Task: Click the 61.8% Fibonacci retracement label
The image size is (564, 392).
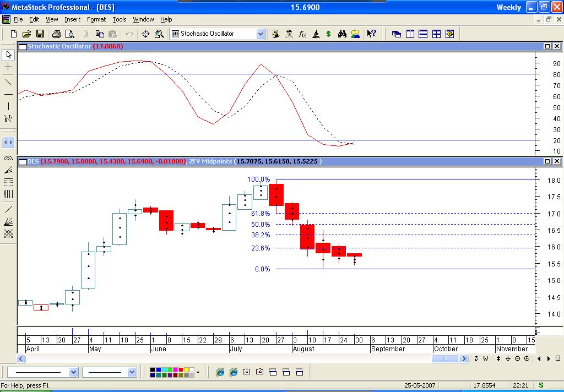Action: [x=261, y=214]
